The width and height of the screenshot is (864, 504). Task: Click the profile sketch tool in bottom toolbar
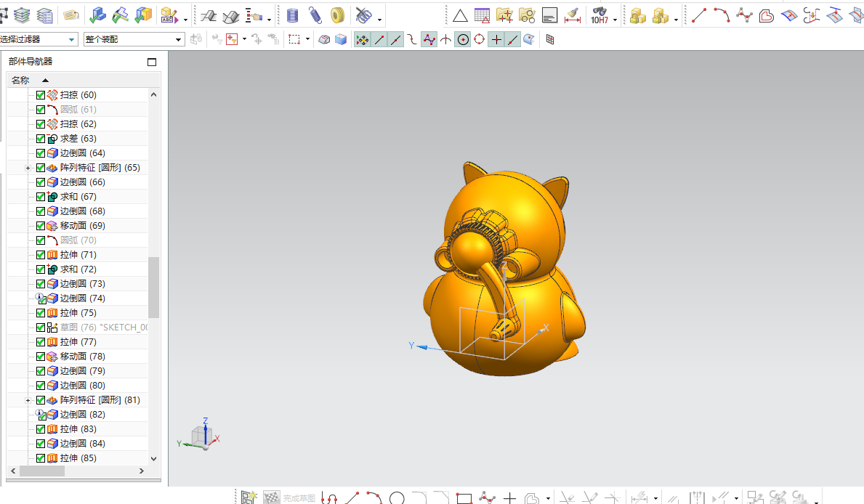point(329,498)
